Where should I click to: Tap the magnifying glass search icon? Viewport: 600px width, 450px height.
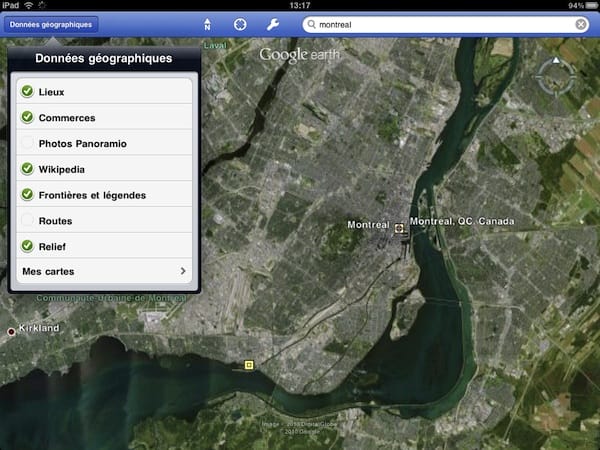coord(311,23)
